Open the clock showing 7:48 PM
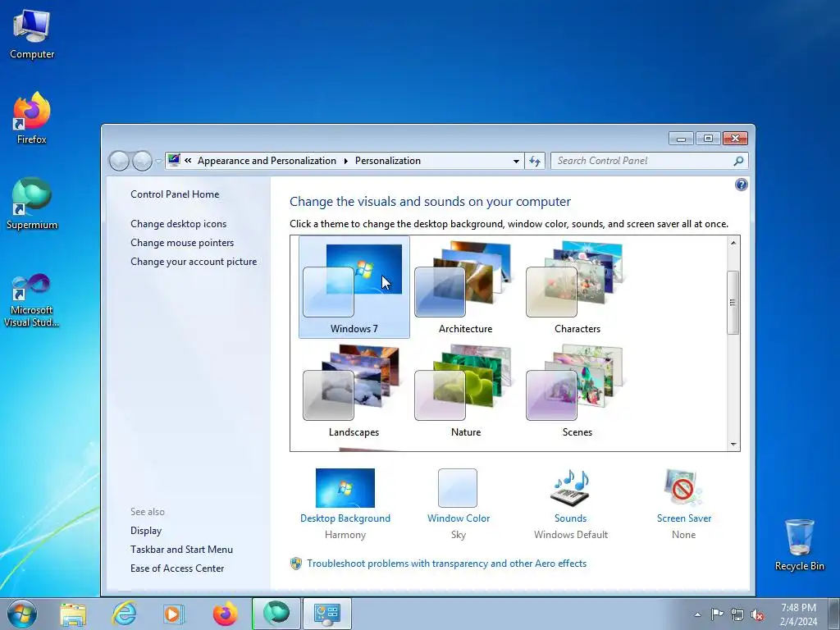The image size is (840, 630). click(x=798, y=614)
